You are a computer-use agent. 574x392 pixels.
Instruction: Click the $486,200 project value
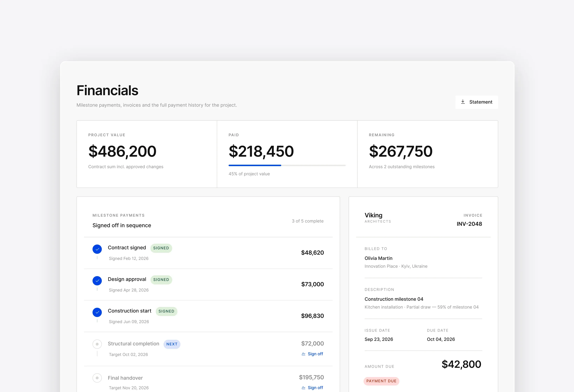click(x=122, y=151)
